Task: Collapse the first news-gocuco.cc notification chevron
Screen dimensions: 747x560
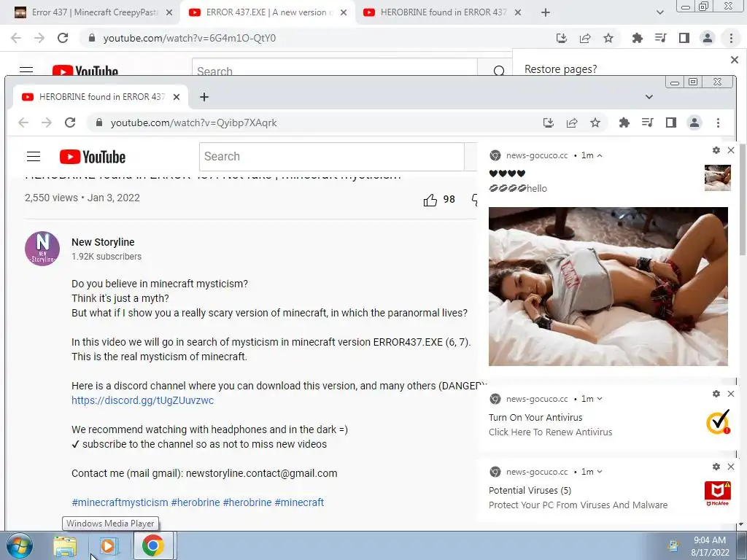Action: [600, 156]
